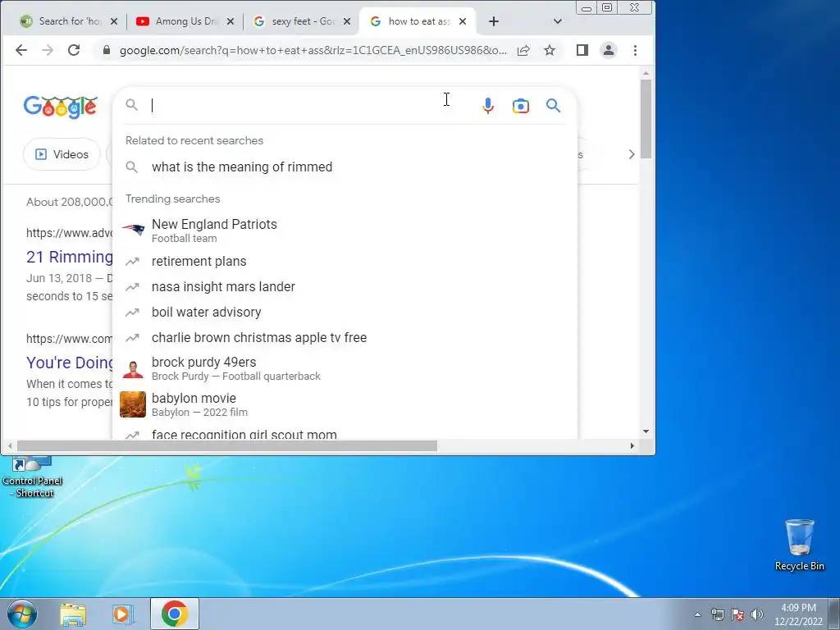Image resolution: width=840 pixels, height=630 pixels.
Task: Open the tab search dropdown arrow
Action: (558, 21)
